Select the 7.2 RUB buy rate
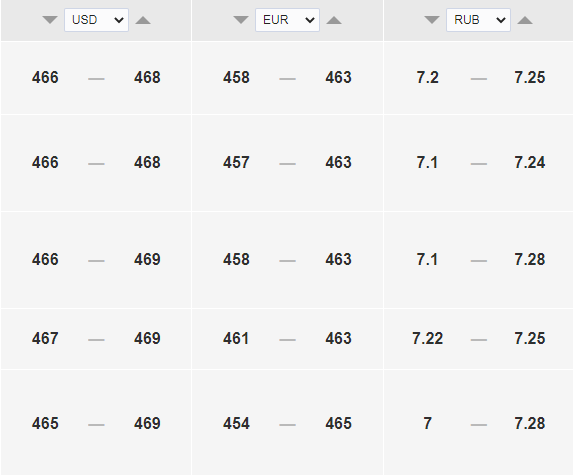 [x=428, y=77]
